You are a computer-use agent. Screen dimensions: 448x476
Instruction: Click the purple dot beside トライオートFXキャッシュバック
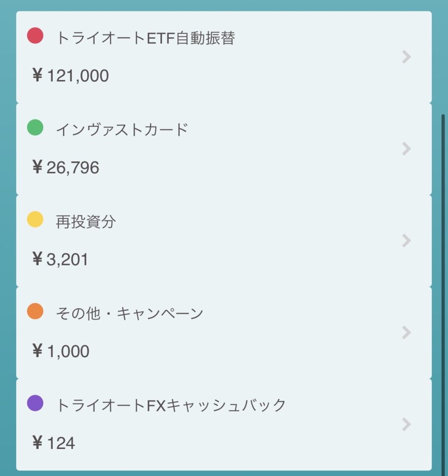(x=35, y=403)
